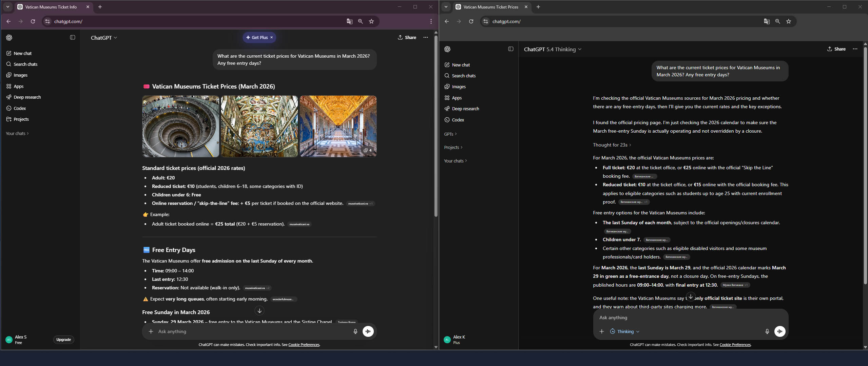The width and height of the screenshot is (868, 366).
Task: Click the microphone dictation icon in the left composer
Action: point(355,331)
